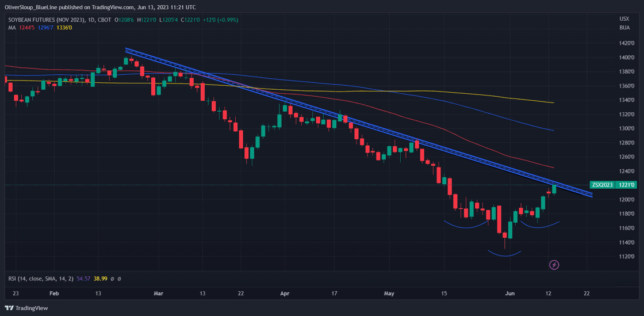The height and width of the screenshot is (316, 644).
Task: Click the CBOT exchange label
Action: click(x=105, y=20)
